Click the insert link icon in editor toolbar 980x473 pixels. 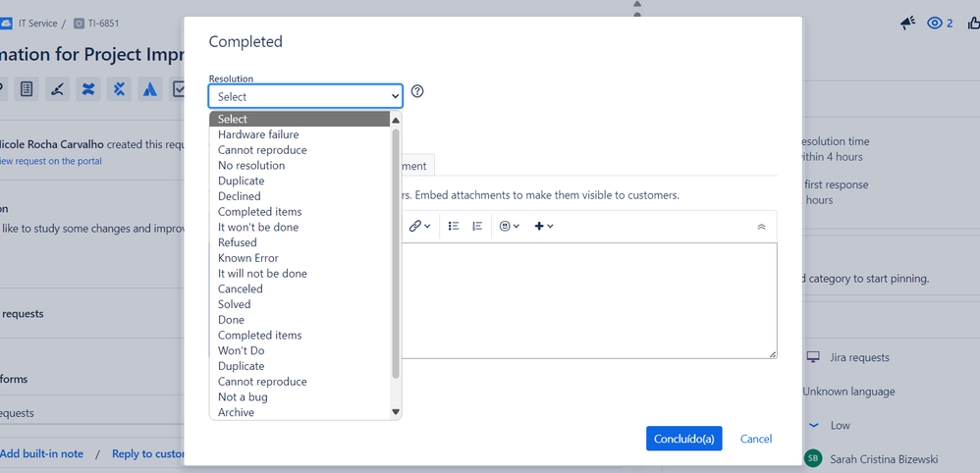pos(415,226)
